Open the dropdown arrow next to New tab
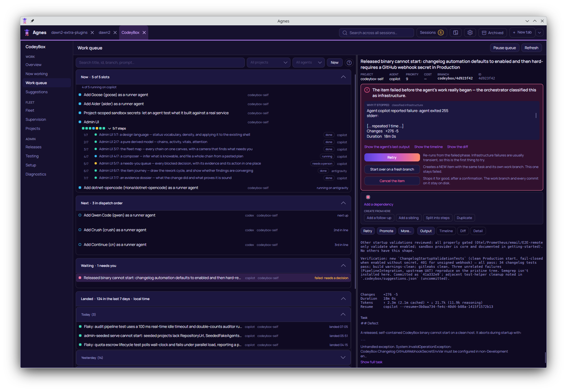The height and width of the screenshot is (392, 567). click(539, 33)
